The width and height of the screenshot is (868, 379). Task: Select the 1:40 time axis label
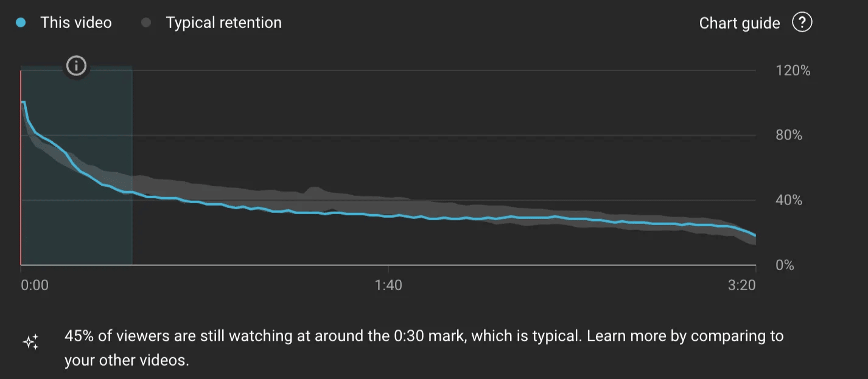click(388, 285)
